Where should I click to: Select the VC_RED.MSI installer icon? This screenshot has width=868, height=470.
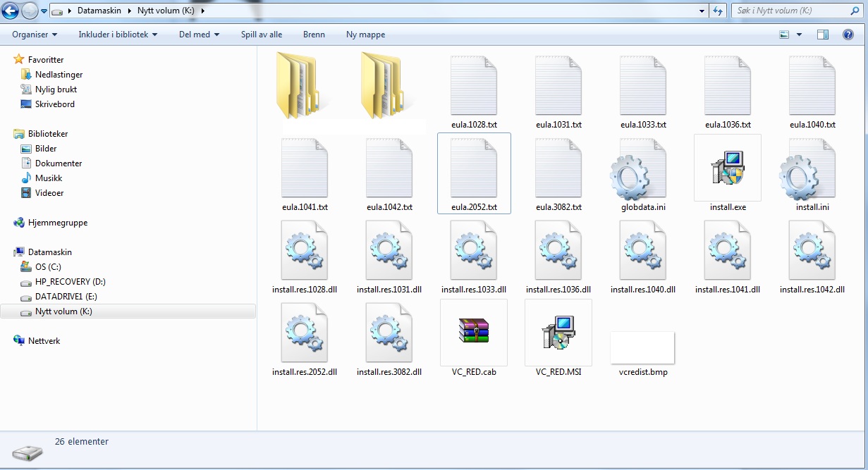558,332
